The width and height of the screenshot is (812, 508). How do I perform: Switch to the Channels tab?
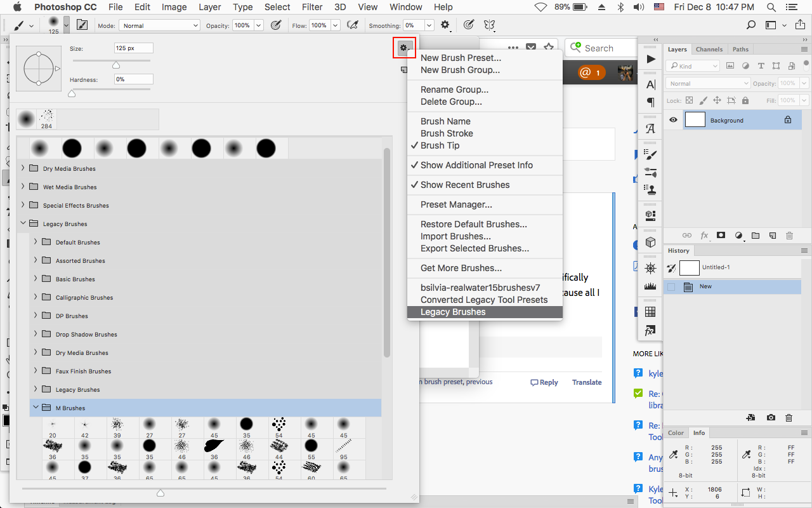[709, 50]
